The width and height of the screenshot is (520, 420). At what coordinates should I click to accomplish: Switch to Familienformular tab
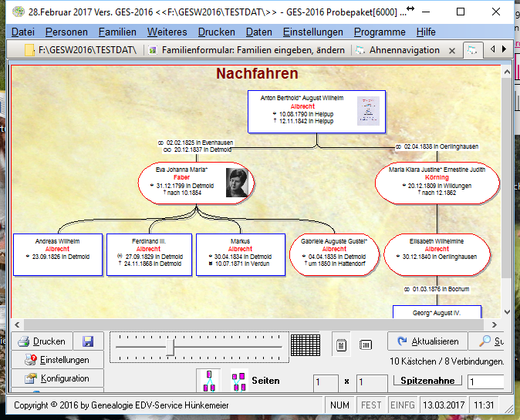tap(247, 50)
